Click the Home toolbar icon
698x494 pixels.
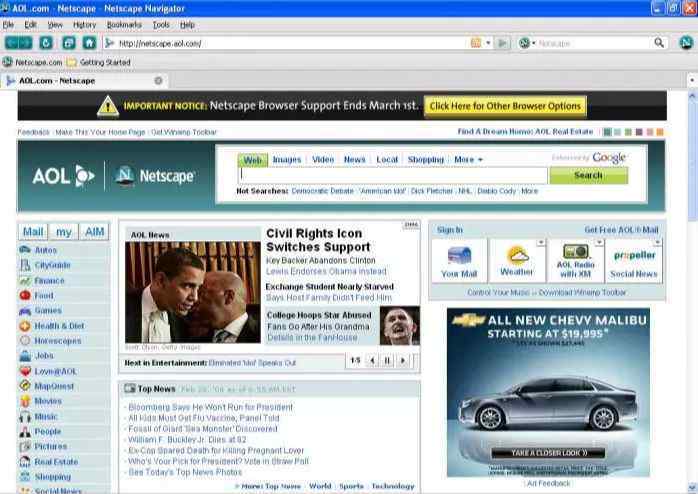coord(89,43)
